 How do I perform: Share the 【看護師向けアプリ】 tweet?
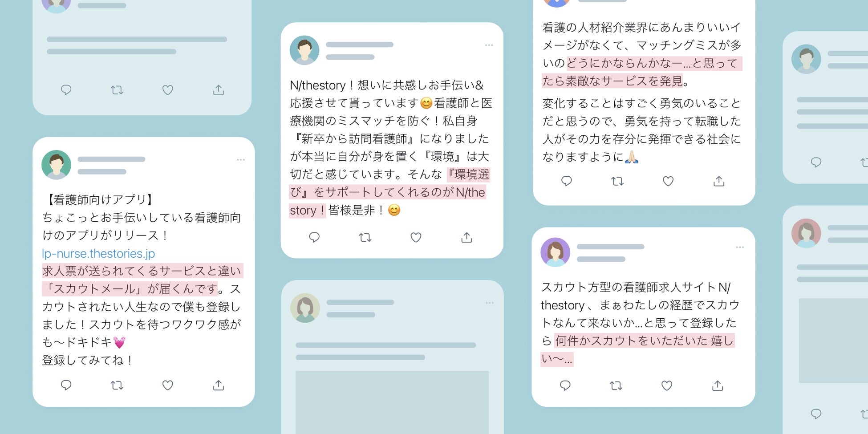[218, 385]
